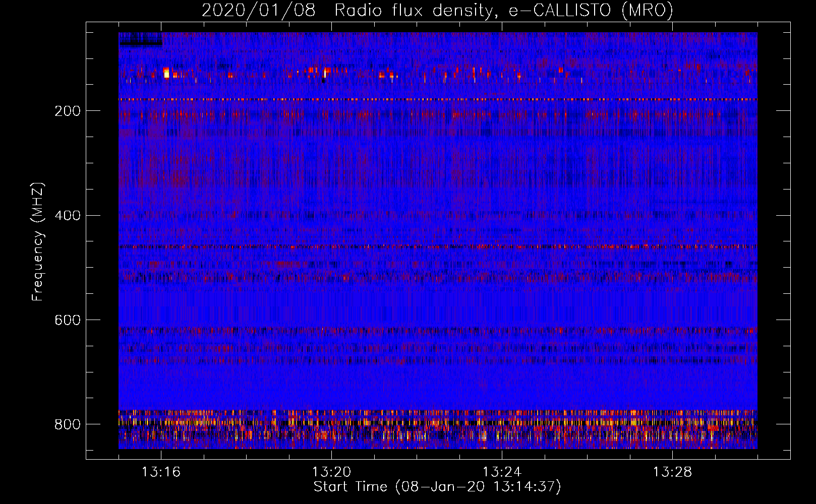Click the 13:24 time tick label

point(502,472)
